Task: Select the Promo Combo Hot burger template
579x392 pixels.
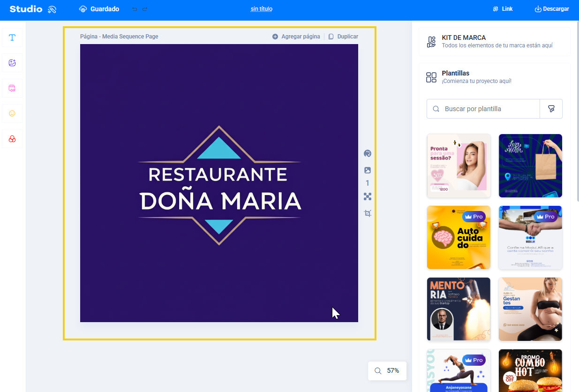Action: [530, 370]
